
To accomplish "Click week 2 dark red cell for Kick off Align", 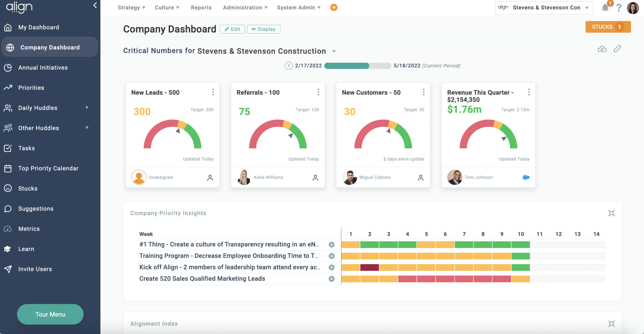I will tap(369, 267).
